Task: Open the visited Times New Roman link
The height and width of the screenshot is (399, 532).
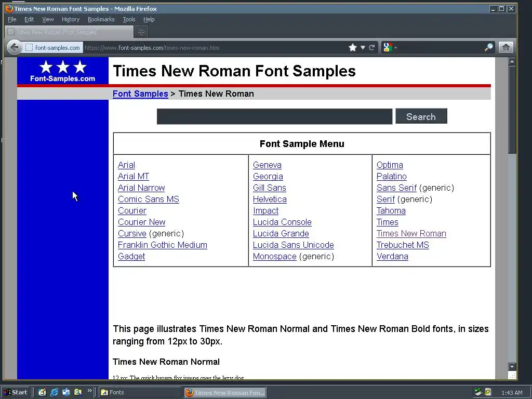Action: point(411,233)
